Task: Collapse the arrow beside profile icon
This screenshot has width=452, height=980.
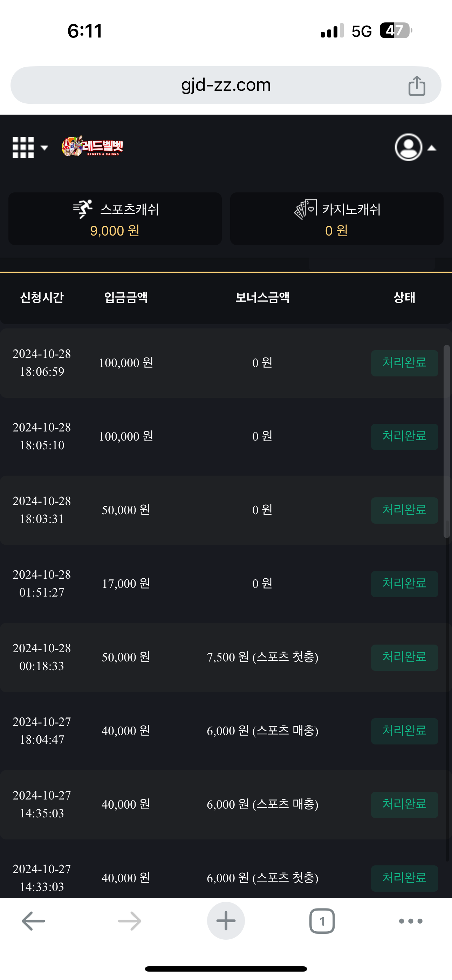Action: click(432, 148)
